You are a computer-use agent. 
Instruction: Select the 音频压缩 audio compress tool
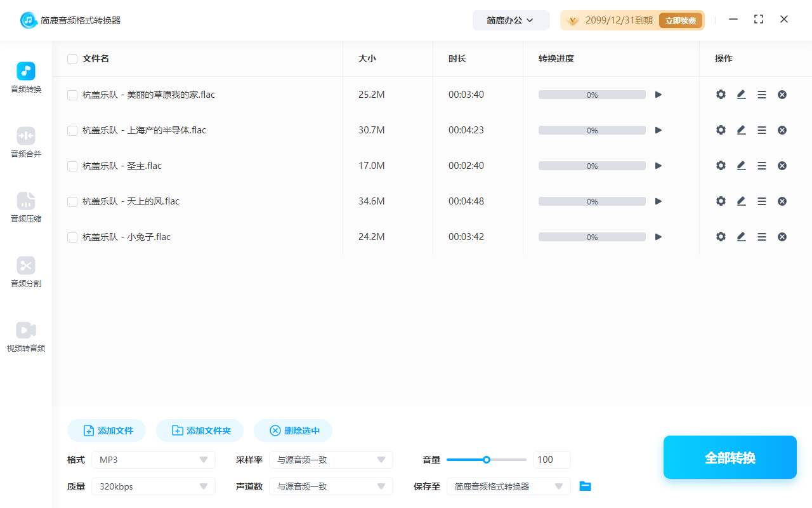25,206
